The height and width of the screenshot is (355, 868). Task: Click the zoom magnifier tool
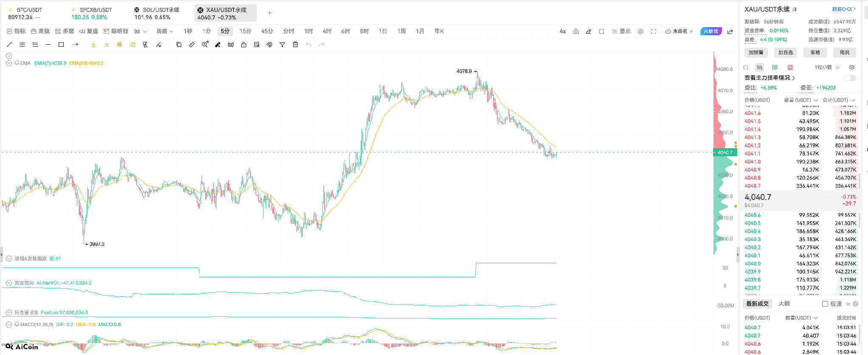[205, 45]
